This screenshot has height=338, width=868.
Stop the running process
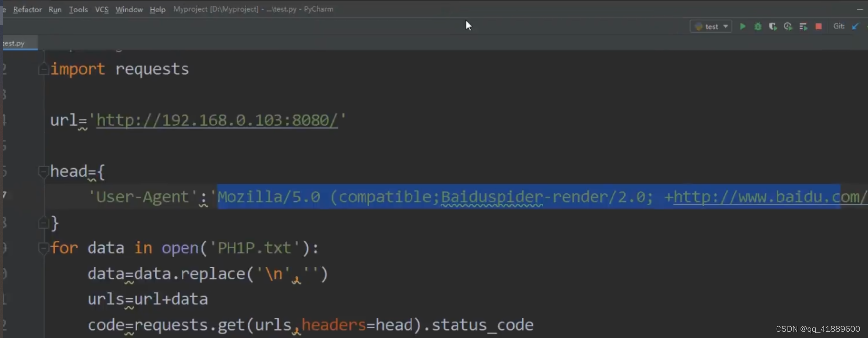tap(819, 27)
